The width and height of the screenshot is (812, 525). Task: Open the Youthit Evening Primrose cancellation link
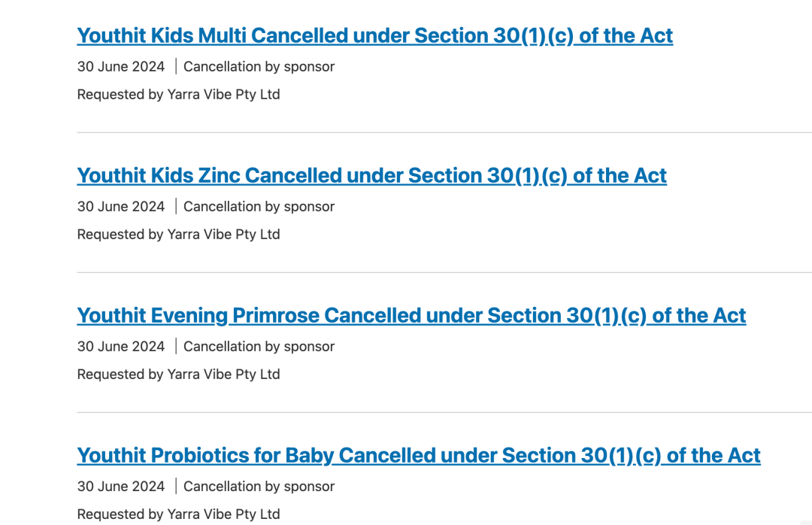pos(411,315)
